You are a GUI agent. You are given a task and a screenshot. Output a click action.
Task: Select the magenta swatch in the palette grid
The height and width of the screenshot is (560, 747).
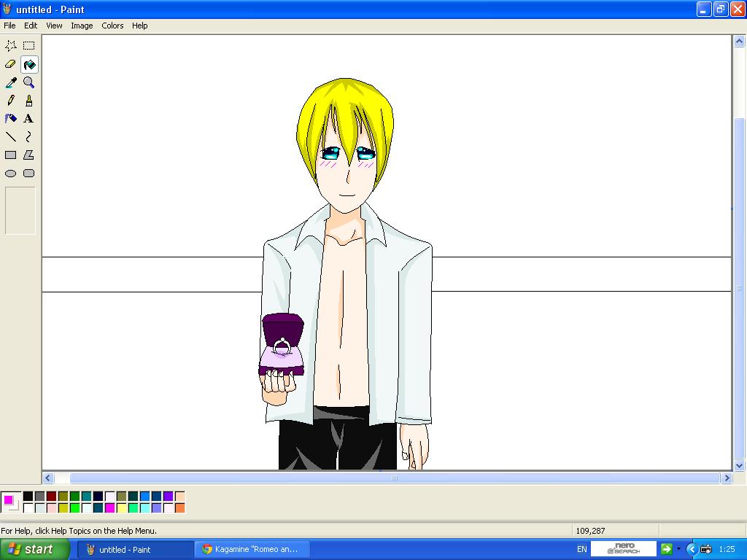pos(110,508)
